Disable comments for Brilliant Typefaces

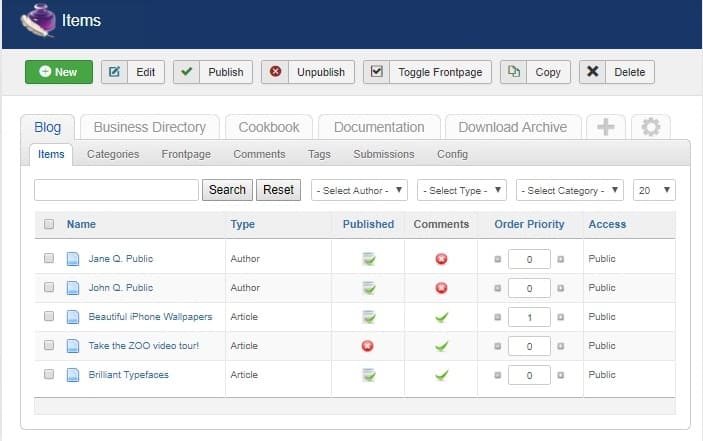click(x=442, y=375)
